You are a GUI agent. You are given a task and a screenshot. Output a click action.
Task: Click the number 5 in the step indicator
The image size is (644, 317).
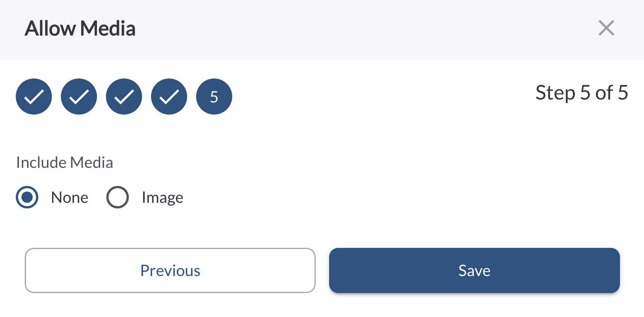(214, 97)
